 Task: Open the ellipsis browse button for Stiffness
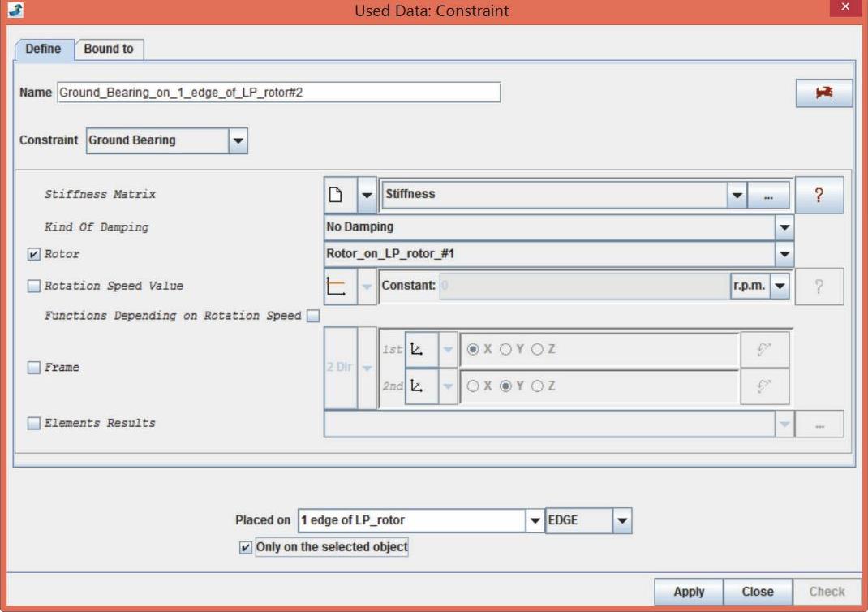point(768,195)
